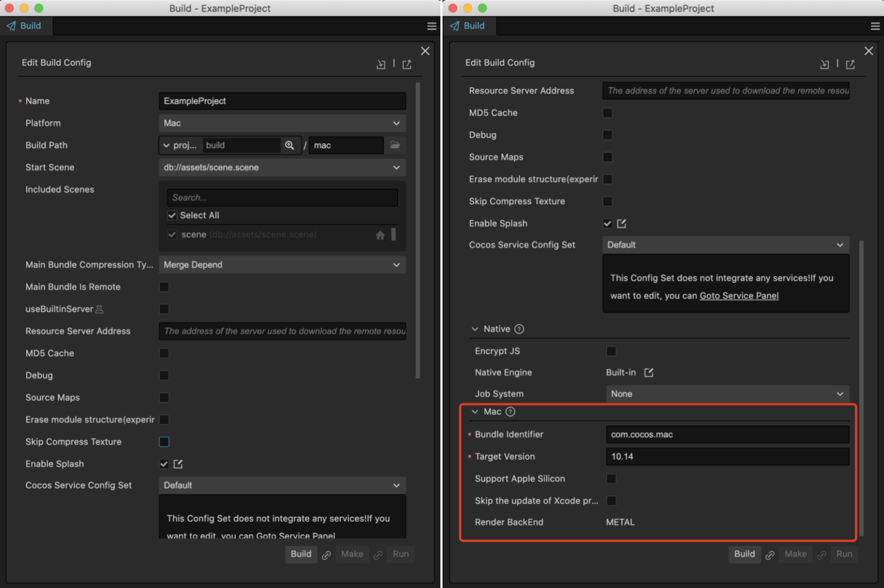
Task: Collapse the Mac section
Action: 475,412
